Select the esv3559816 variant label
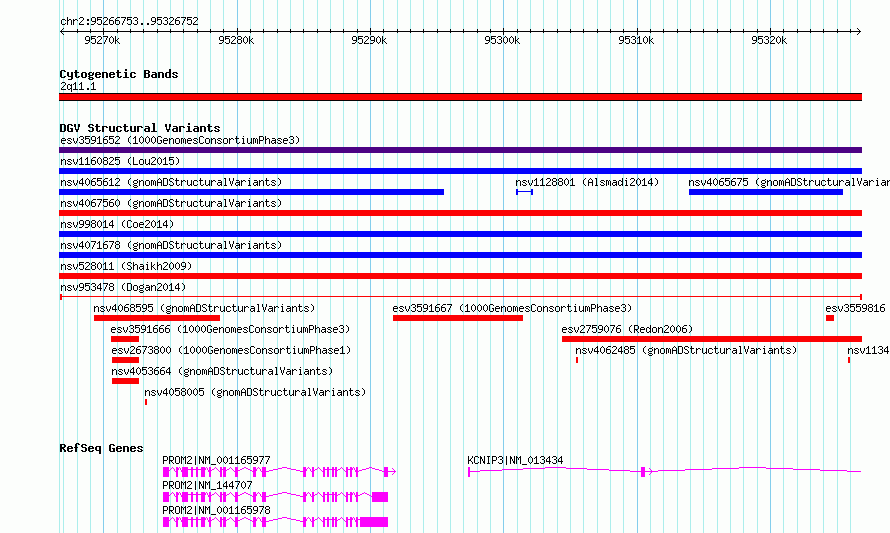Screen dimensions: 890x533 [x=855, y=308]
